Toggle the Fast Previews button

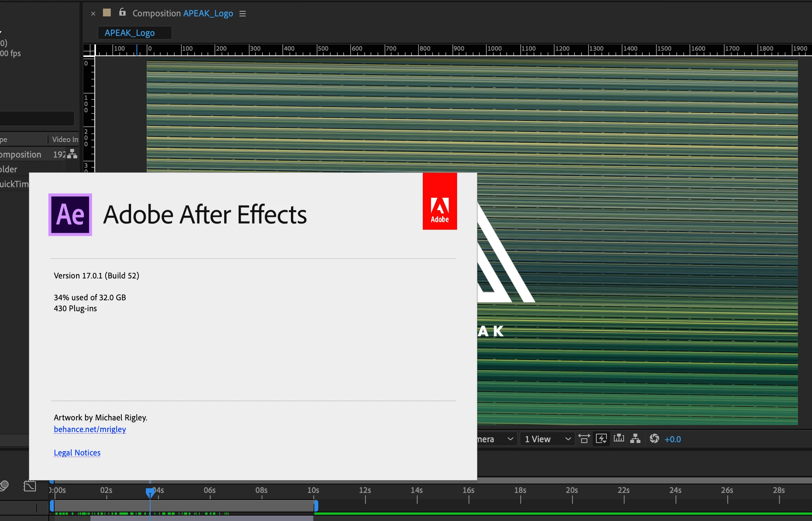[x=601, y=439]
